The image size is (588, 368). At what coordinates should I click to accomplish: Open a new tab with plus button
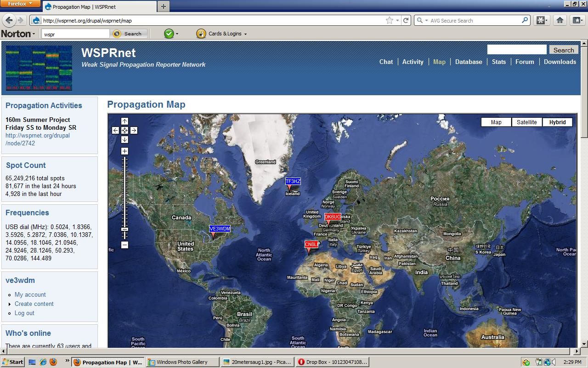pos(163,6)
